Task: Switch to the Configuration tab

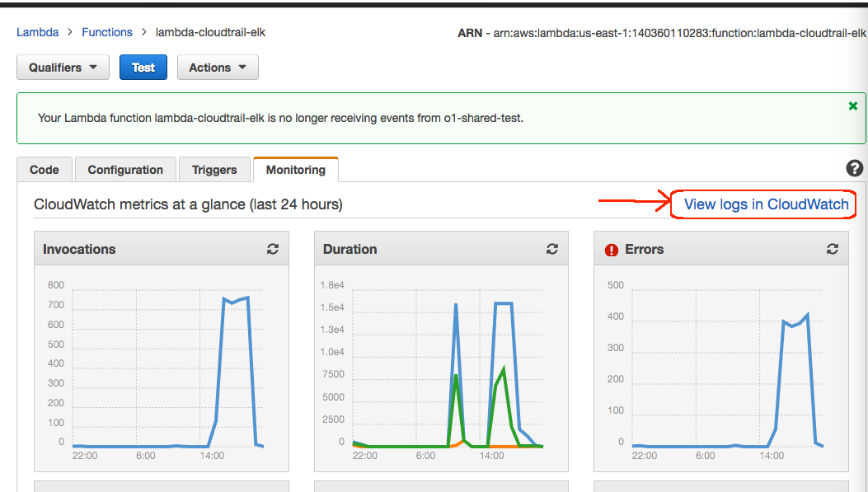Action: click(x=125, y=170)
